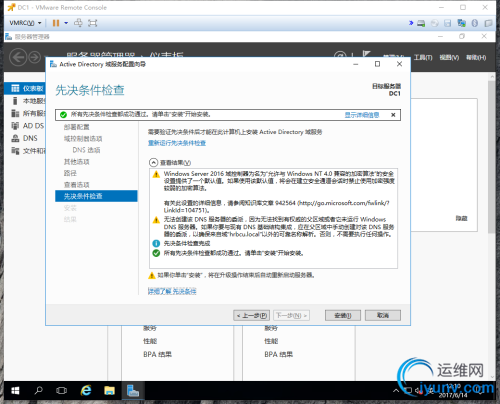Open the VMRC dropdown menu
The image size is (500, 404).
tap(25, 23)
